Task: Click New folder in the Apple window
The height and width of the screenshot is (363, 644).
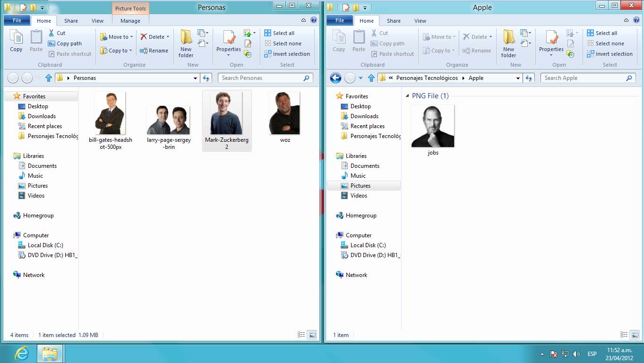Action: (x=508, y=43)
